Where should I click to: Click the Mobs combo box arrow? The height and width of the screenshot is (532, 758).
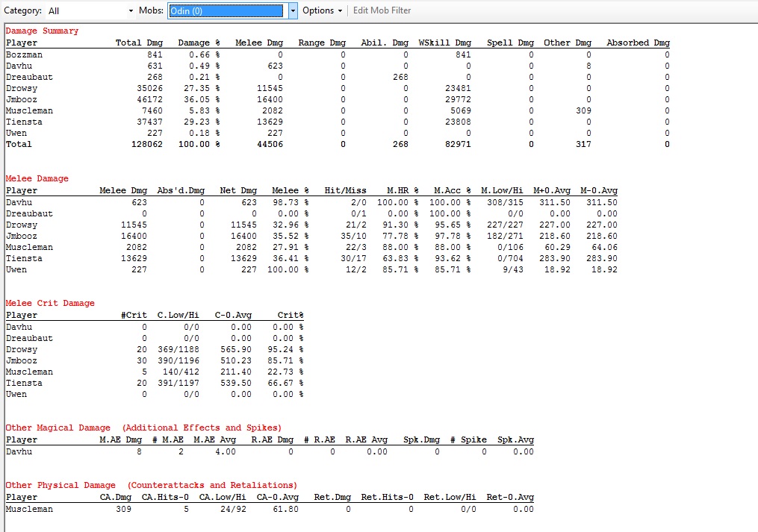click(293, 10)
